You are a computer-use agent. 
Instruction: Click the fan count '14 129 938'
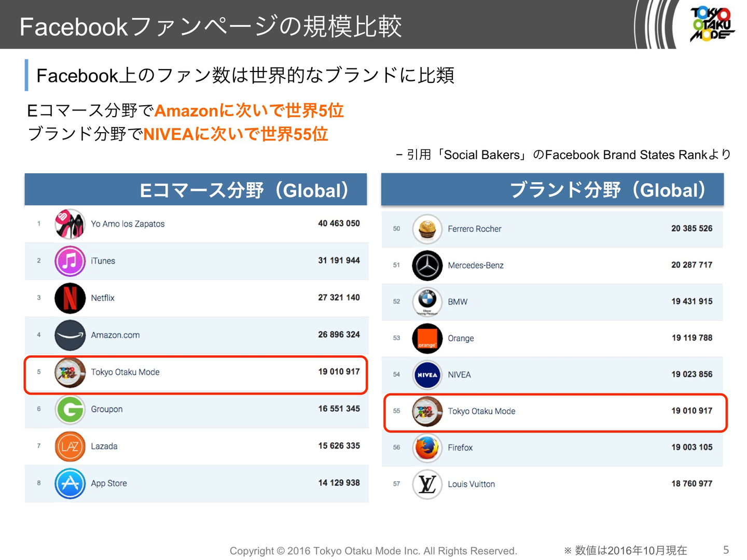pyautogui.click(x=339, y=483)
